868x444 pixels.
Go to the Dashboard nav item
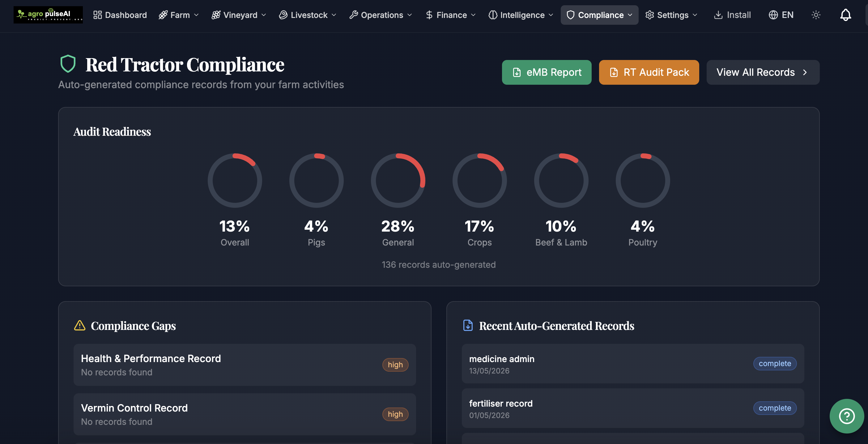[x=120, y=15]
